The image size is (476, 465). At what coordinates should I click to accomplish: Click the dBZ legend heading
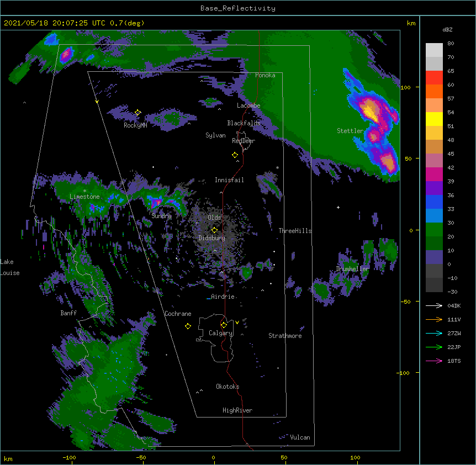(447, 29)
